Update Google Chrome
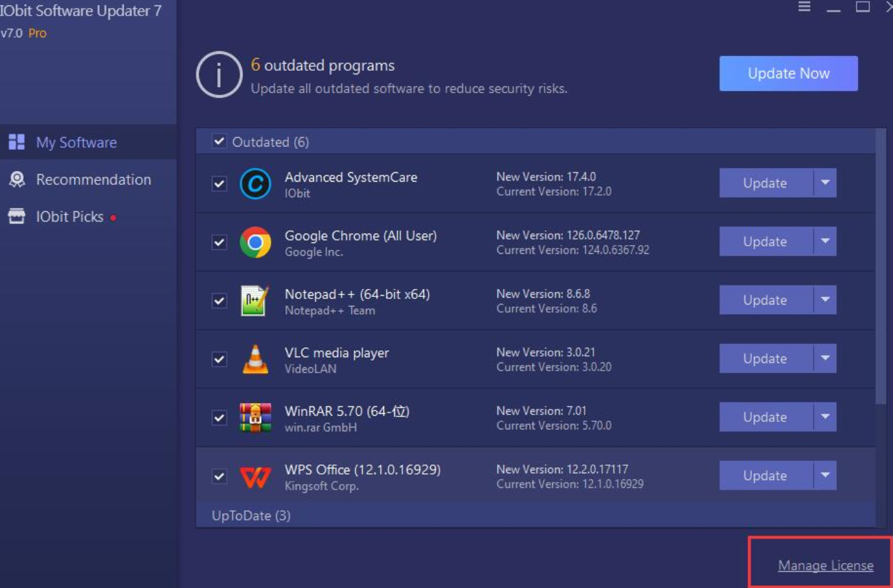Screen dimensions: 893x588 [765, 242]
